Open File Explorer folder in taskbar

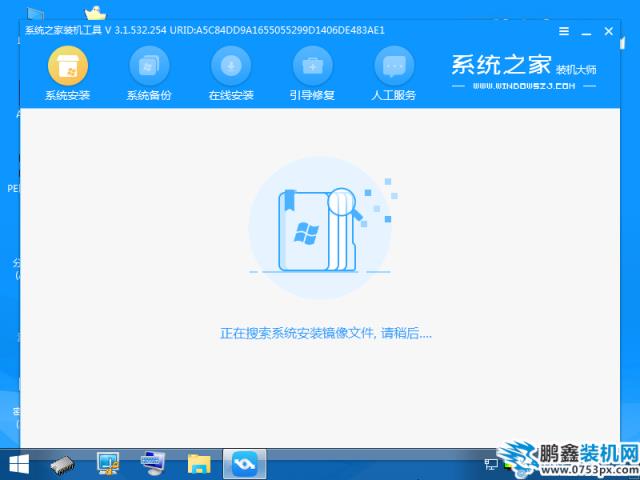[x=199, y=463]
